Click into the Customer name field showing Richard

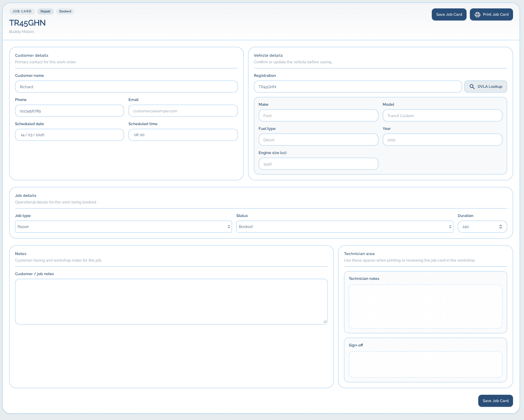point(126,86)
